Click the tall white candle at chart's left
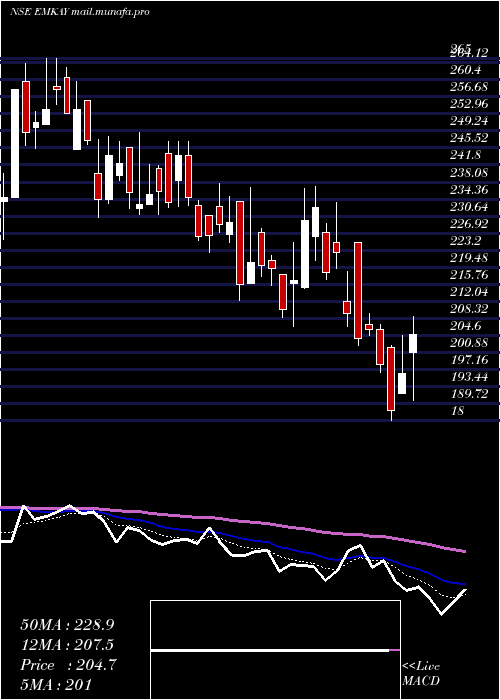Screen dimensions: 500x700 [x=15, y=143]
